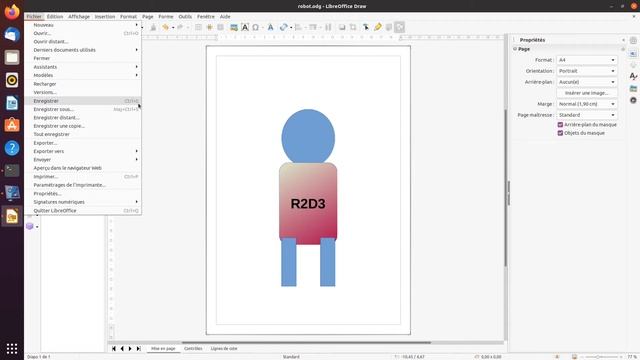Select the robot's blue circular head
The height and width of the screenshot is (360, 640).
click(x=308, y=137)
